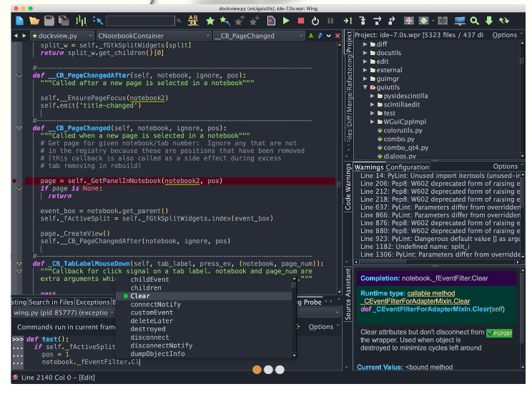The image size is (532, 394).
Task: Click the toolbar search input box
Action: pos(140,21)
